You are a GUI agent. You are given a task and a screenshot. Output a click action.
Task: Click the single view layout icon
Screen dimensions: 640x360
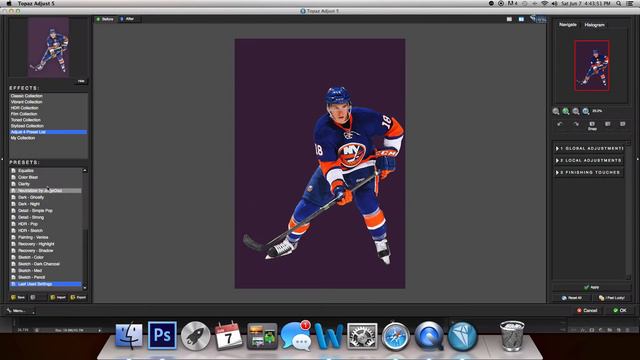(x=509, y=19)
